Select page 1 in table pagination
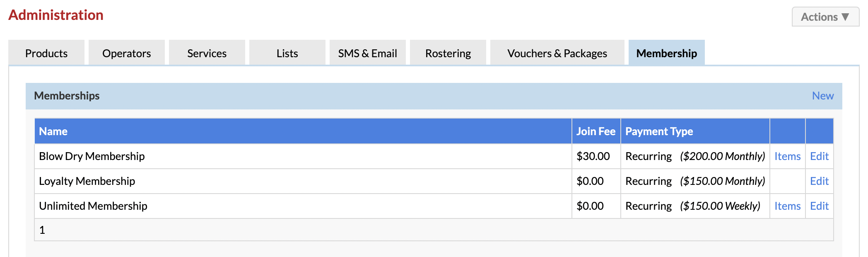868x257 pixels. coord(42,230)
